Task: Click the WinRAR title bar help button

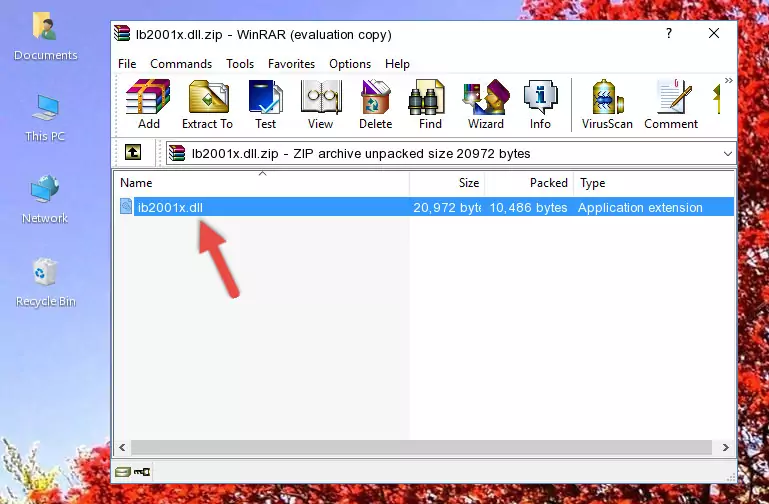Action: 668,33
